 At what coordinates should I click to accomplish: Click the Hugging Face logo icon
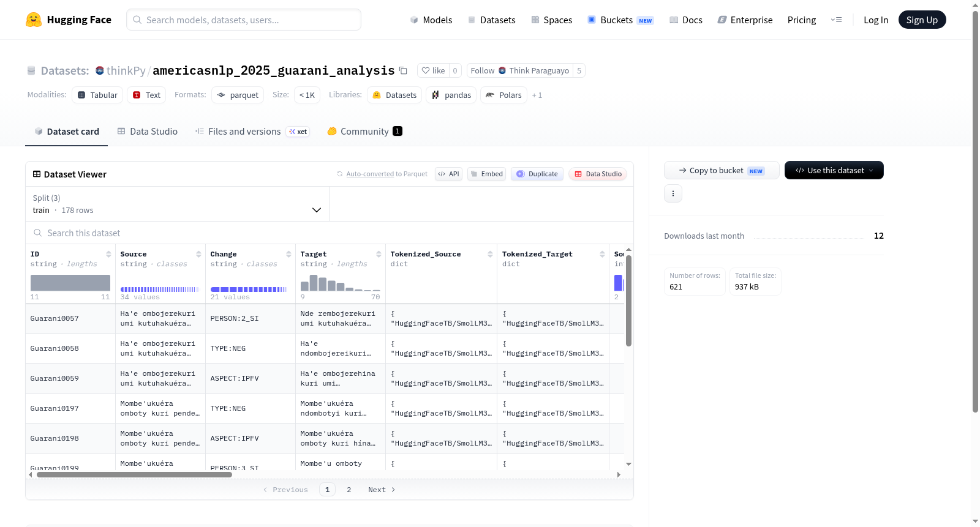coord(34,20)
